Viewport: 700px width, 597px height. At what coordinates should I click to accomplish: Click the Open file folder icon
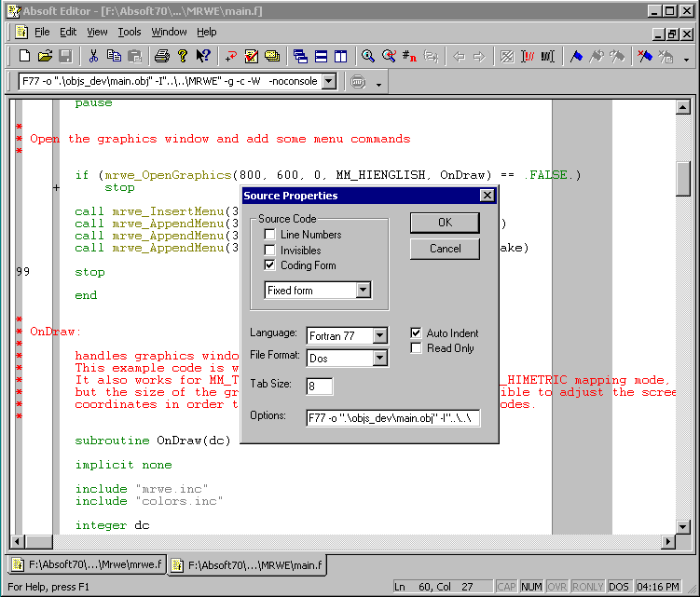(45, 56)
